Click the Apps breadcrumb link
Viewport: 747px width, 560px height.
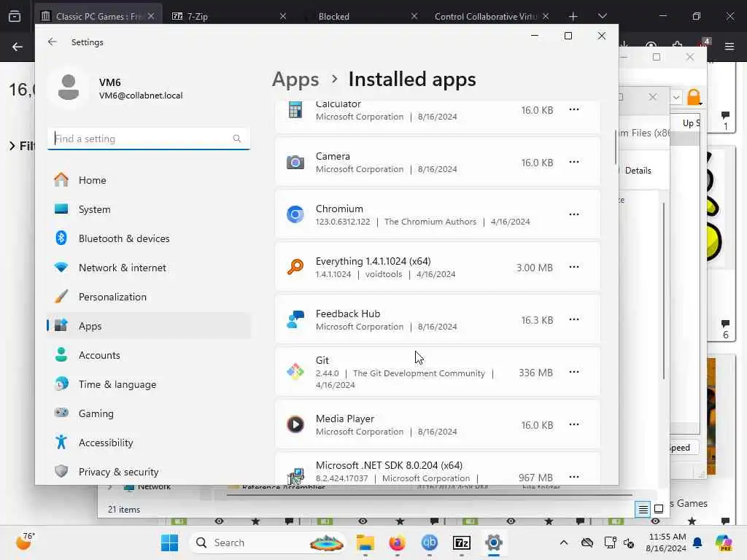(295, 79)
